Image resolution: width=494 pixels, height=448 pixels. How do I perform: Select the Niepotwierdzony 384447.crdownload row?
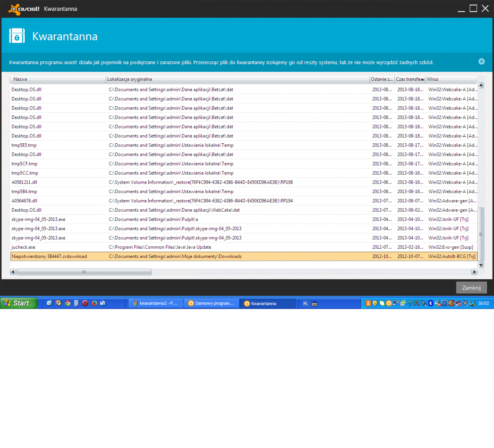244,256
